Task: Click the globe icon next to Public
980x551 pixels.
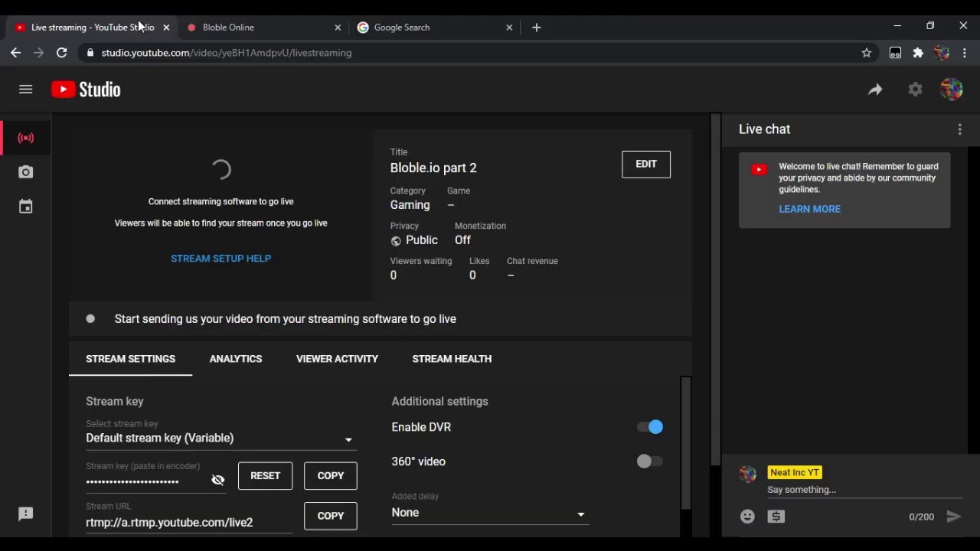Action: coord(396,241)
